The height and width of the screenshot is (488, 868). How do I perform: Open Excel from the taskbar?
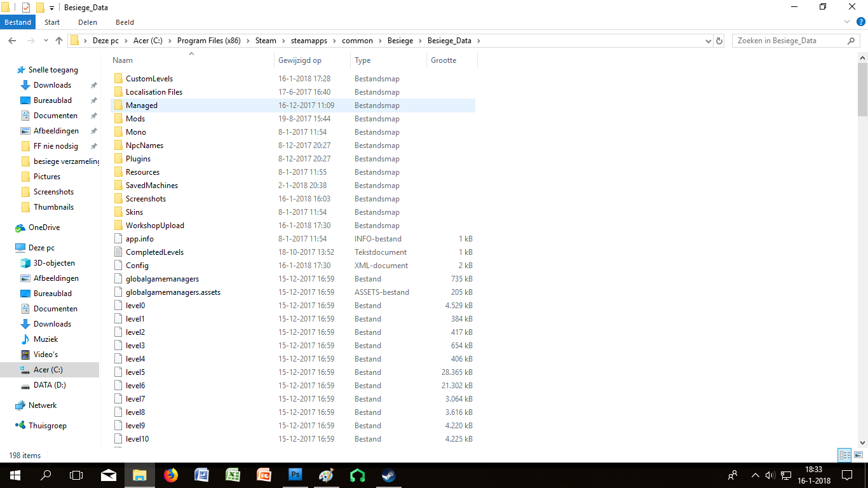233,475
